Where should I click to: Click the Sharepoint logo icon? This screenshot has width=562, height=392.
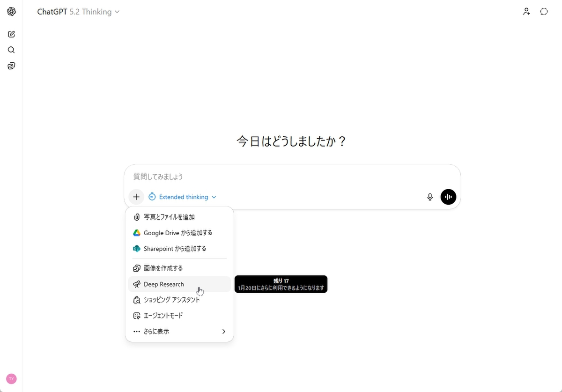pyautogui.click(x=137, y=249)
